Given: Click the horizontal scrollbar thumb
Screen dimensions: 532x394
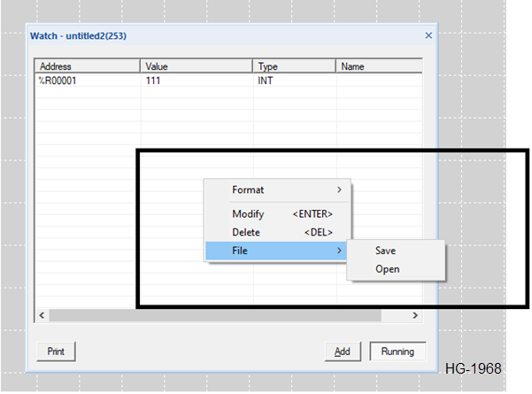Looking at the screenshot, I should [x=214, y=315].
